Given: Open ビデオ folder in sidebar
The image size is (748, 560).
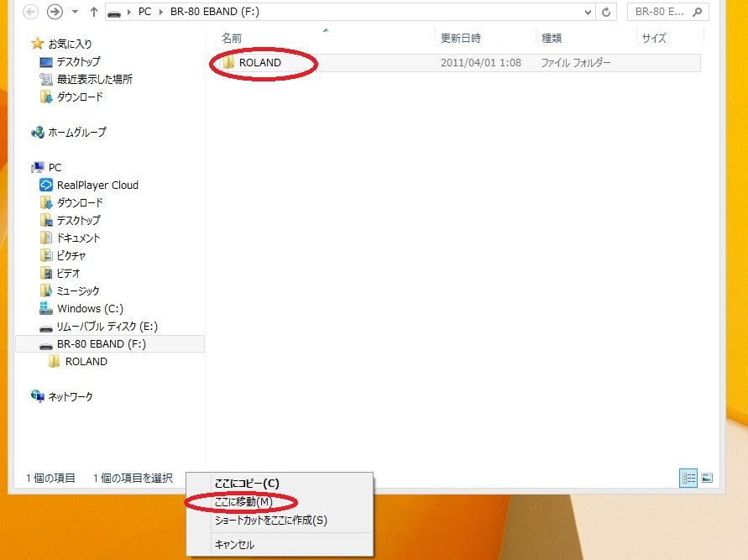Looking at the screenshot, I should click(68, 274).
